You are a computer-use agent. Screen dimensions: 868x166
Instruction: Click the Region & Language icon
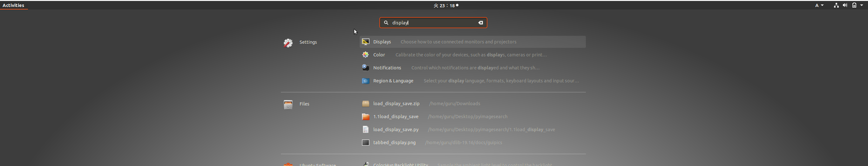click(365, 81)
